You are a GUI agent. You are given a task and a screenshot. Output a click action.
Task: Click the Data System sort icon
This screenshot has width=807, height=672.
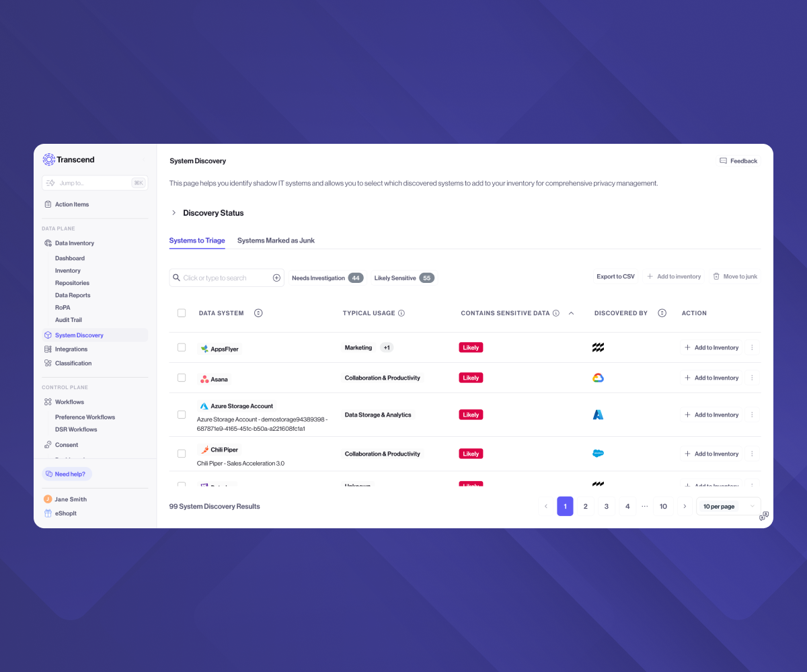pos(258,313)
